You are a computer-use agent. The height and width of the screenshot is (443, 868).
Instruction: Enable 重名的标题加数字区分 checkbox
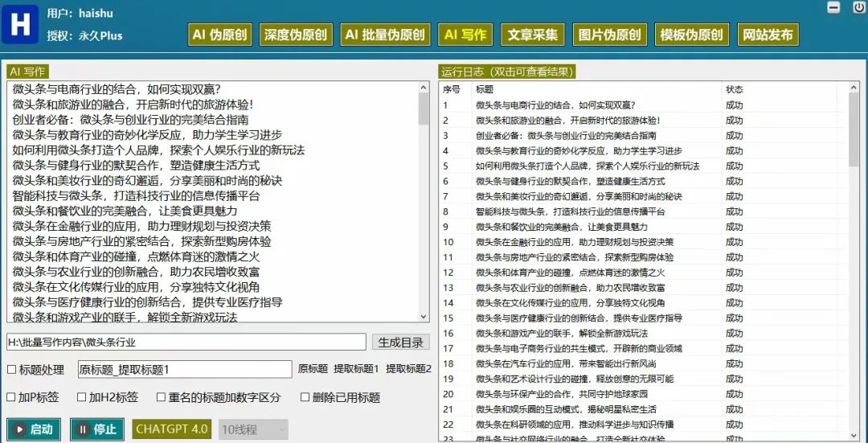point(161,397)
